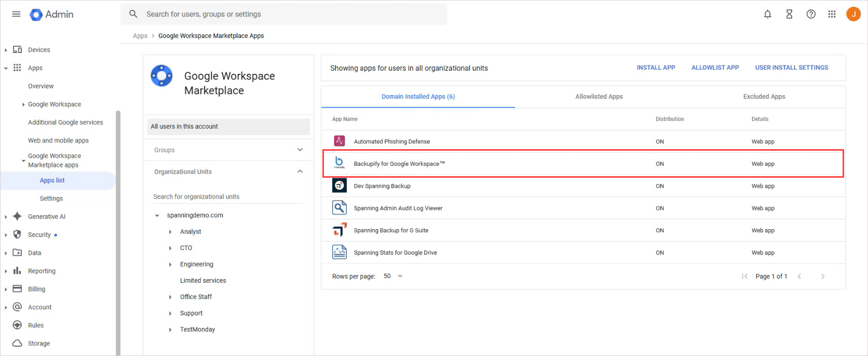Click the search magnifier icon

tap(133, 14)
